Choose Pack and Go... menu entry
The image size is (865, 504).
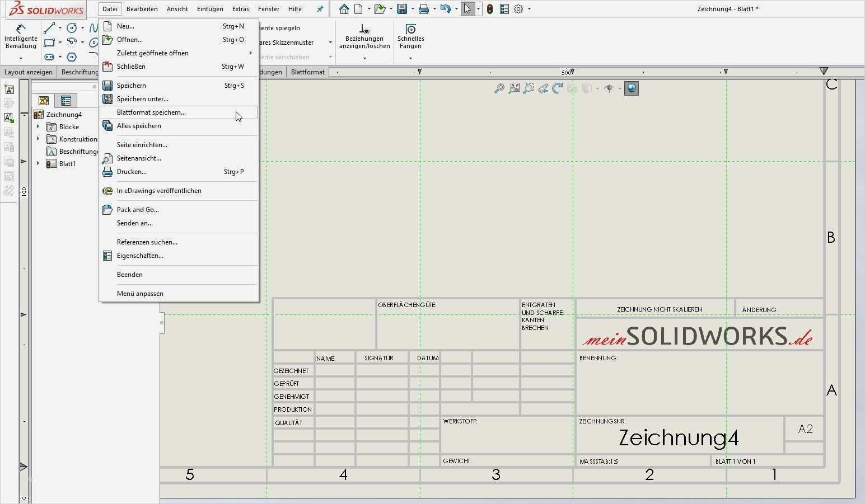(179, 210)
